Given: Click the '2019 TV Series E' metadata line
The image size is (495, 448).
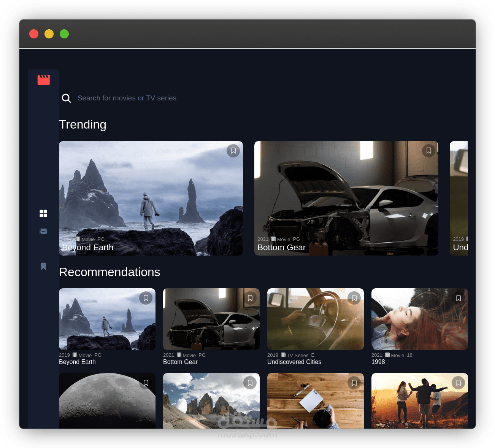Looking at the screenshot, I should 291,355.
